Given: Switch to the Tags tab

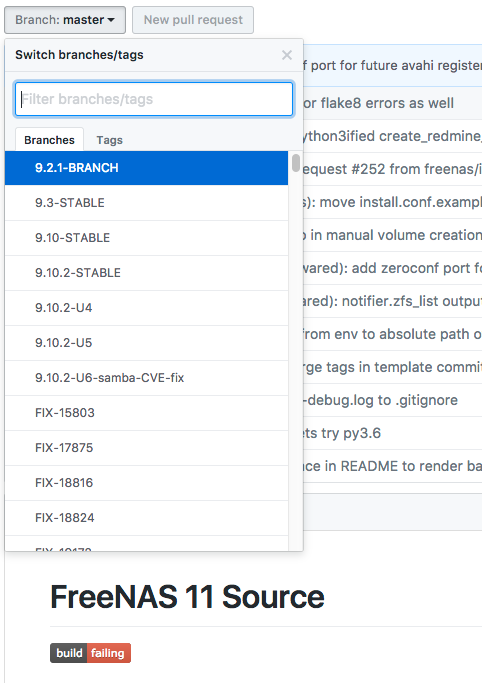Looking at the screenshot, I should [x=109, y=140].
